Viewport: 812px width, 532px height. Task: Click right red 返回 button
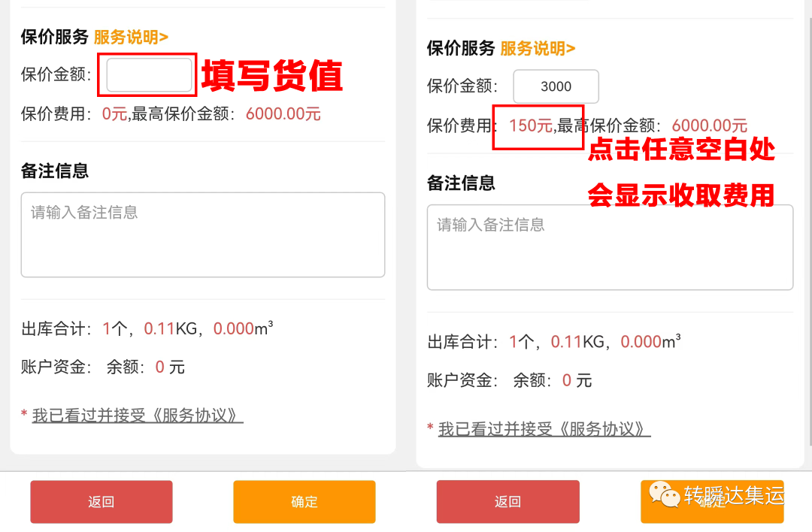pyautogui.click(x=508, y=501)
